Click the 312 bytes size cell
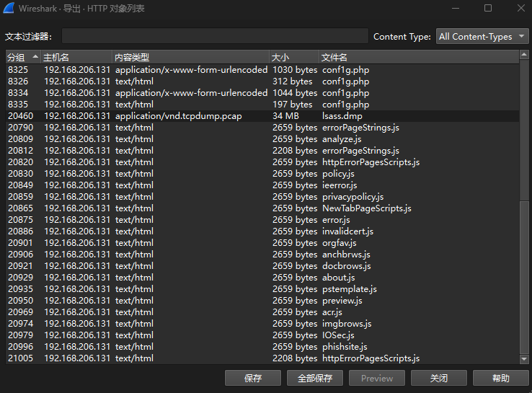The image size is (532, 393). pos(293,81)
